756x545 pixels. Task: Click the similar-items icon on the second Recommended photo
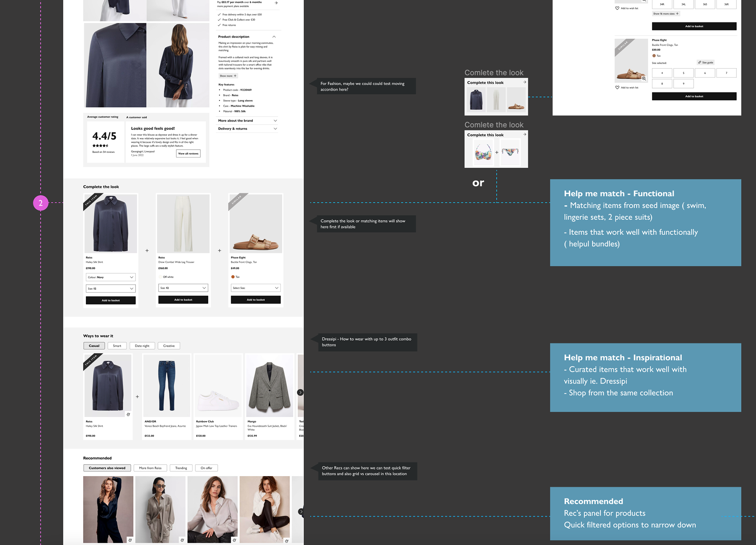(182, 540)
